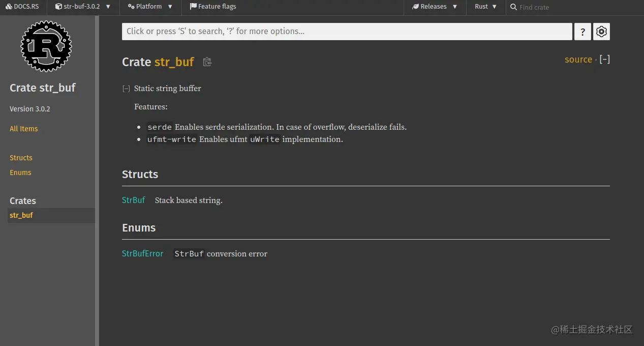The height and width of the screenshot is (346, 644).
Task: Click the 'Features:' paragraph text
Action: tap(151, 107)
